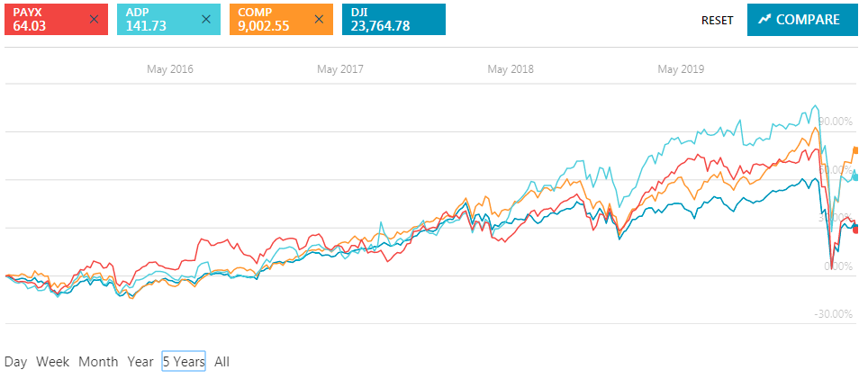
Task: Select the Month time range
Action: tap(98, 362)
